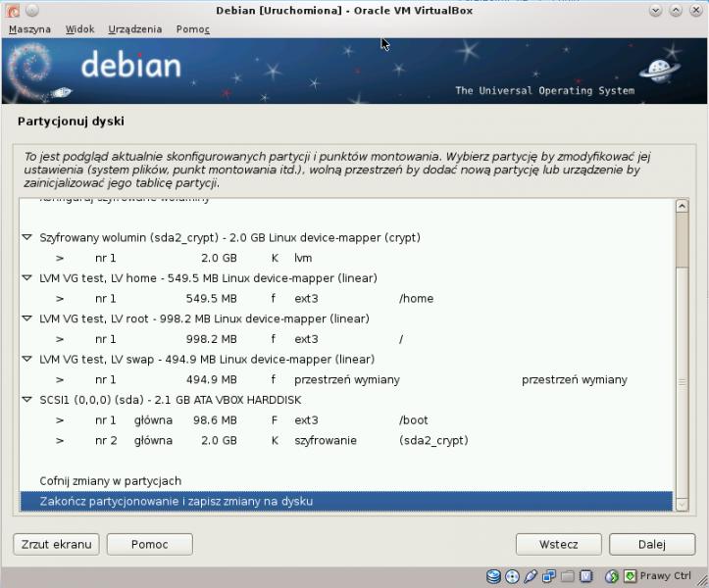Screen dimensions: 709x588
Task: Click the network adapters status icon
Action: (549, 576)
